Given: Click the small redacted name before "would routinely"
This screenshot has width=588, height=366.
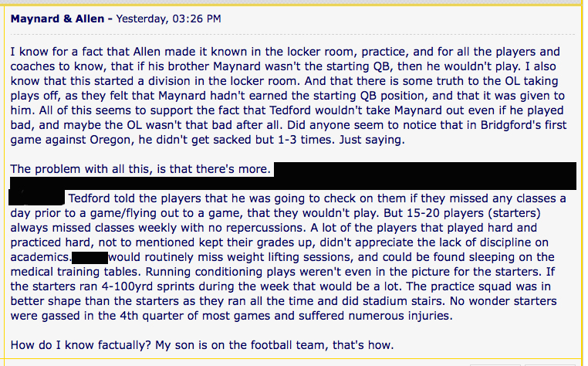Looking at the screenshot, I should [x=89, y=256].
